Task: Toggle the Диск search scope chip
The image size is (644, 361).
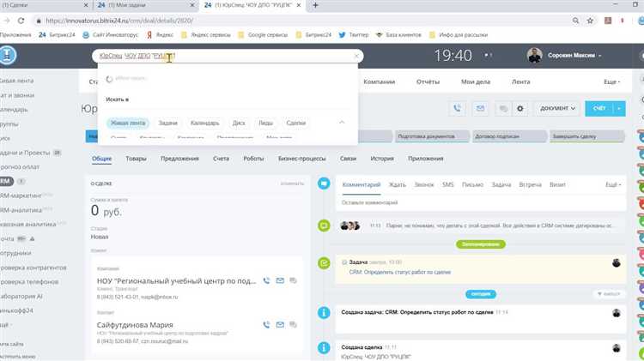Action: coord(239,123)
